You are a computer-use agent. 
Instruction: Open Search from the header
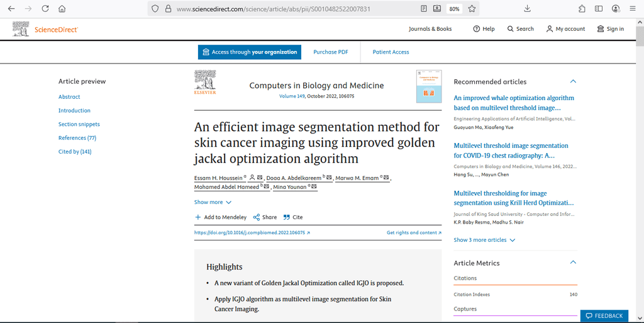tap(520, 29)
